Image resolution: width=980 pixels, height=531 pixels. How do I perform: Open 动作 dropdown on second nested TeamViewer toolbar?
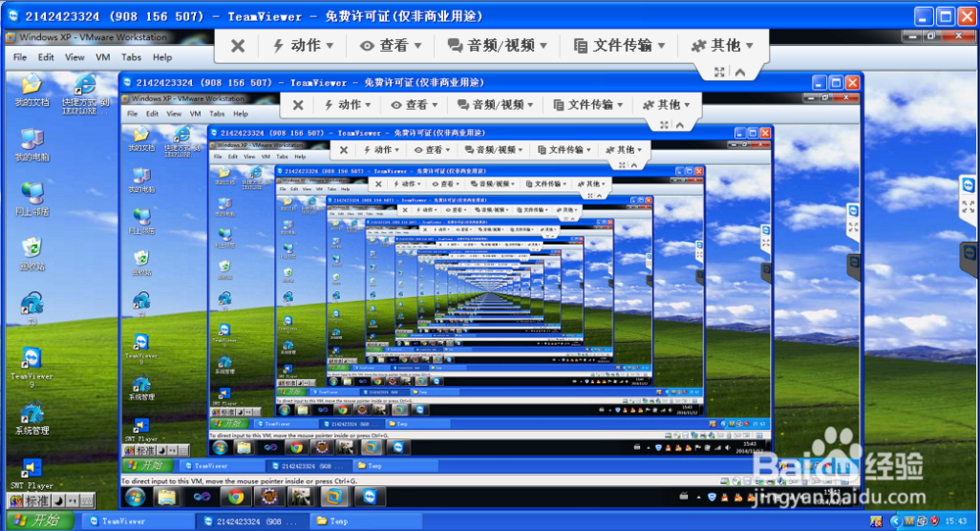click(x=348, y=105)
